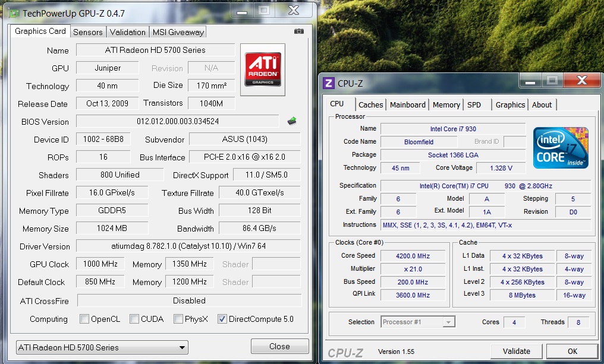Screen dimensions: 604x364
Task: Click the OK button in CPU-Z
Action: pos(572,352)
